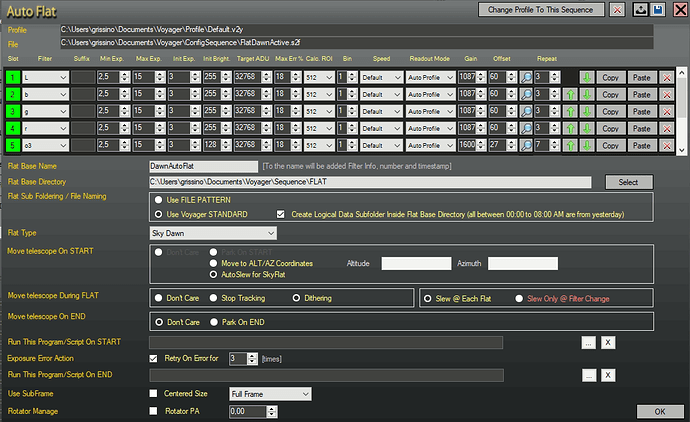Open slot 3 Readout Mode Auto Profile dropdown
The width and height of the screenshot is (690, 422).
[430, 111]
